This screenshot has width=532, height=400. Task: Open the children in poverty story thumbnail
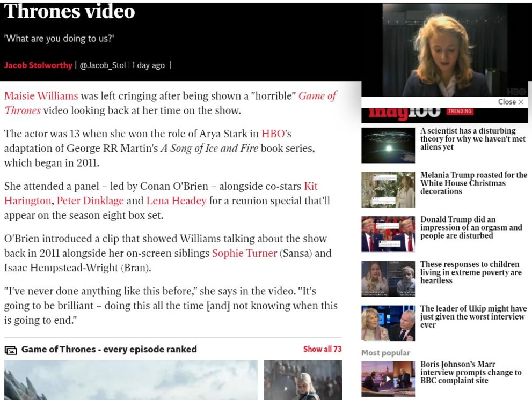click(388, 279)
